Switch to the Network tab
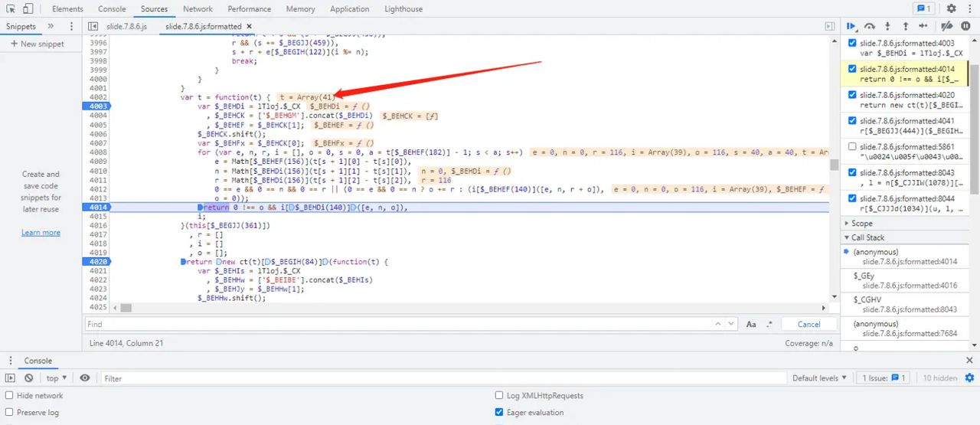Image resolution: width=980 pixels, height=425 pixels. tap(198, 9)
